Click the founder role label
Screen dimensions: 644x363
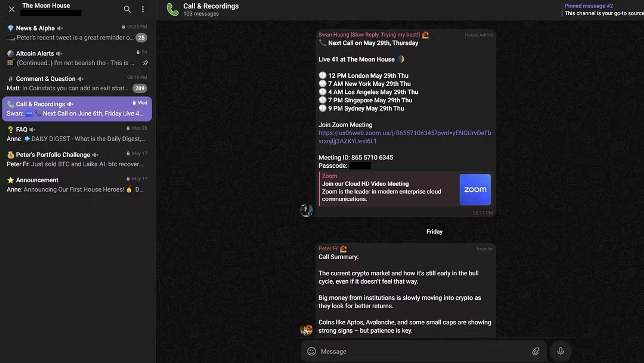coord(485,249)
